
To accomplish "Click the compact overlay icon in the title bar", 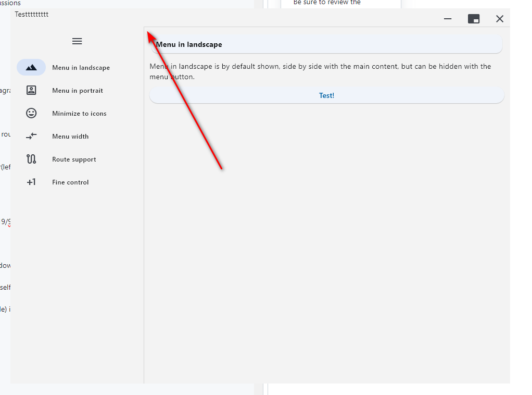I will pos(473,18).
